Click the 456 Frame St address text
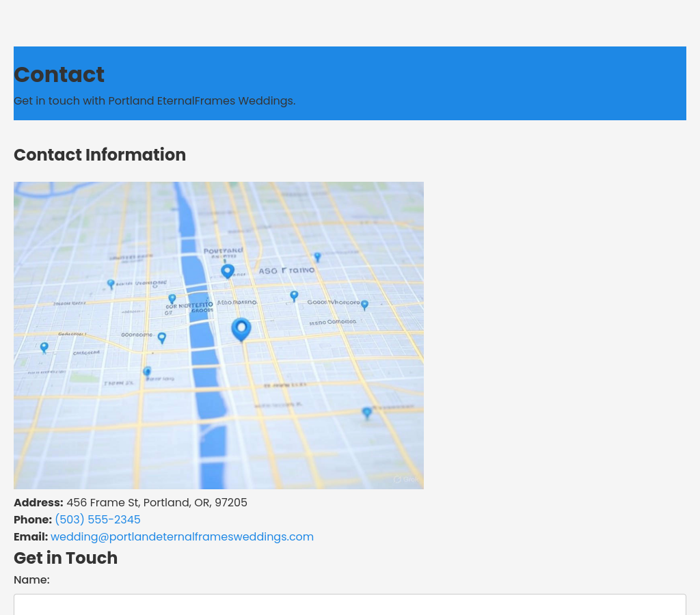The image size is (700, 615). (x=157, y=502)
